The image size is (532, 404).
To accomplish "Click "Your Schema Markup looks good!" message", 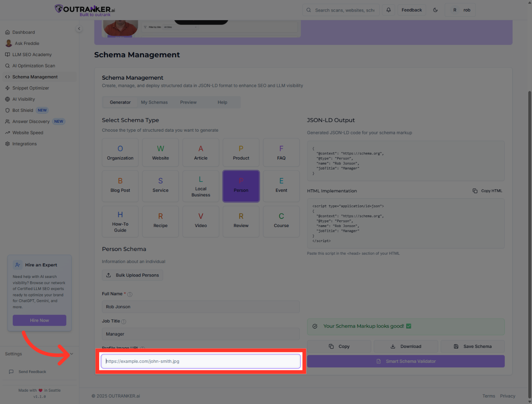I will click(406, 327).
